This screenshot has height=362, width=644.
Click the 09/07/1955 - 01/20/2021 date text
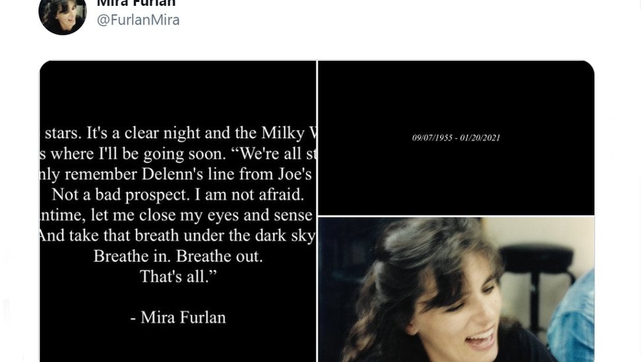(456, 138)
